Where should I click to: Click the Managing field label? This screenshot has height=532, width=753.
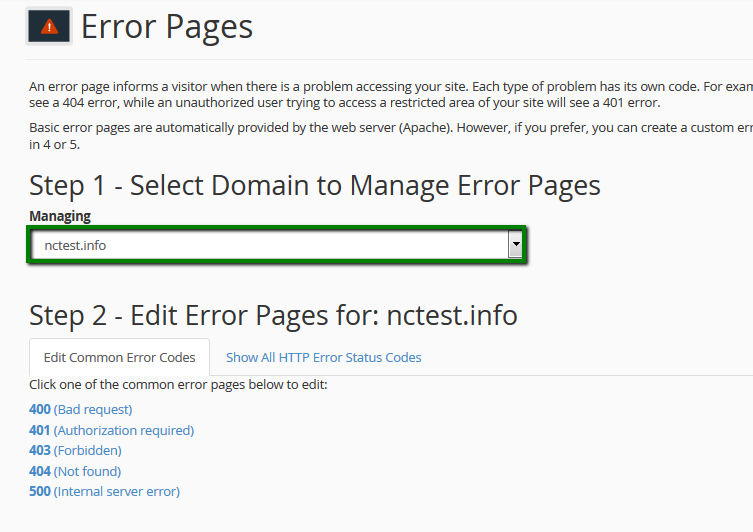60,216
